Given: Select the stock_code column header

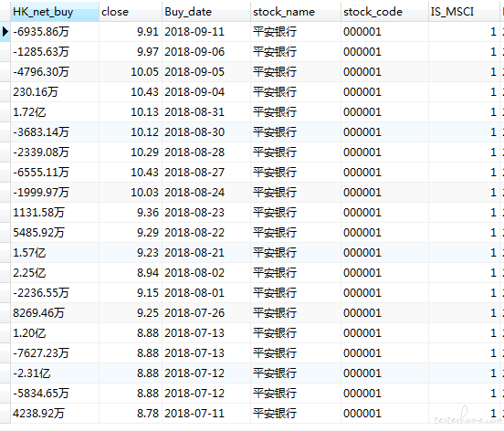Looking at the screenshot, I should coord(384,12).
